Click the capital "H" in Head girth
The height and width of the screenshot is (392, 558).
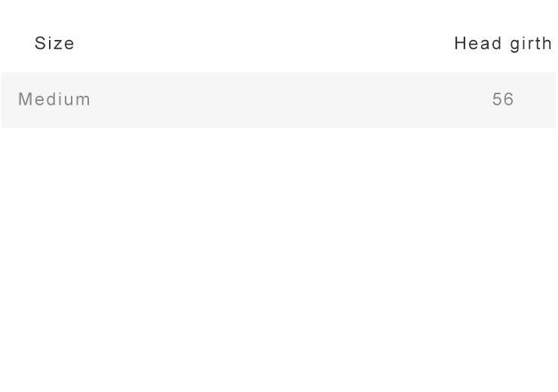click(460, 44)
